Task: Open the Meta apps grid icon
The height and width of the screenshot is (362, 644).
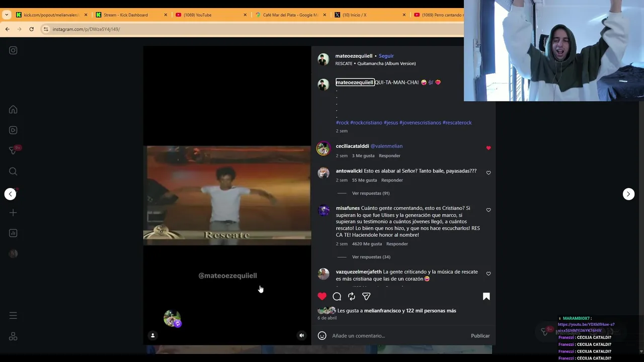Action: [13, 336]
